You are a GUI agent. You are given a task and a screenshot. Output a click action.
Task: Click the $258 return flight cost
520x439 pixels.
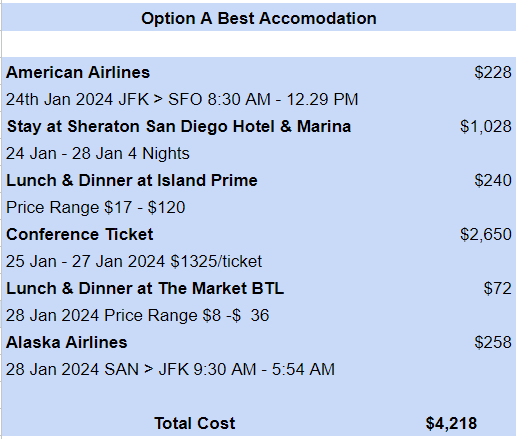(x=493, y=342)
